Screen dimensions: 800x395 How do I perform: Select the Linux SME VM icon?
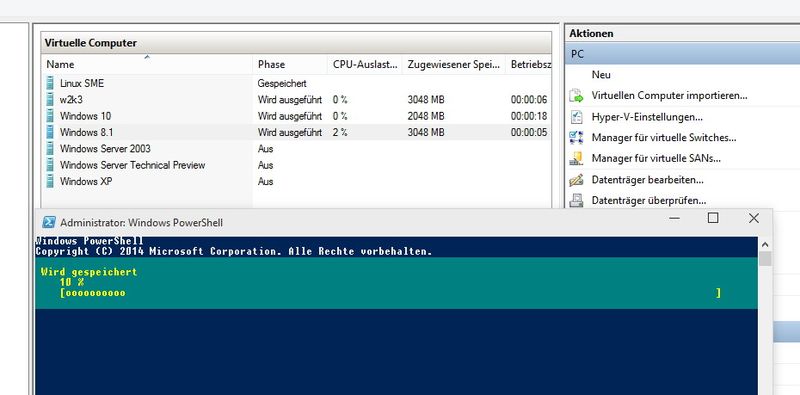pyautogui.click(x=49, y=83)
